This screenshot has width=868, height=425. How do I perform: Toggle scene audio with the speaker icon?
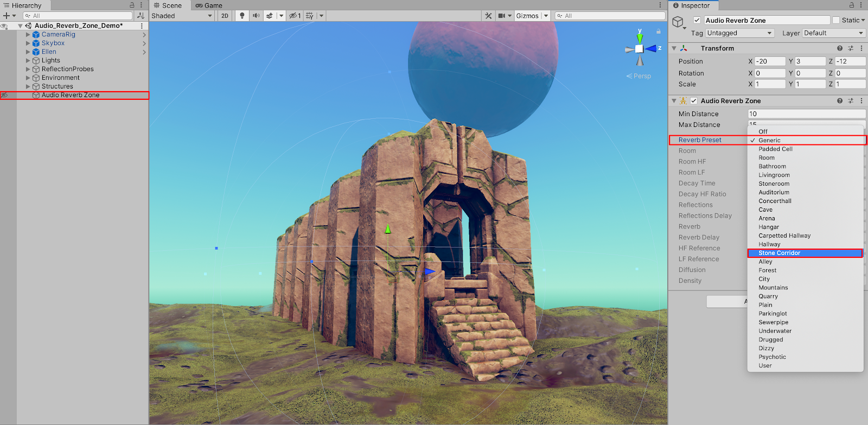pyautogui.click(x=256, y=16)
